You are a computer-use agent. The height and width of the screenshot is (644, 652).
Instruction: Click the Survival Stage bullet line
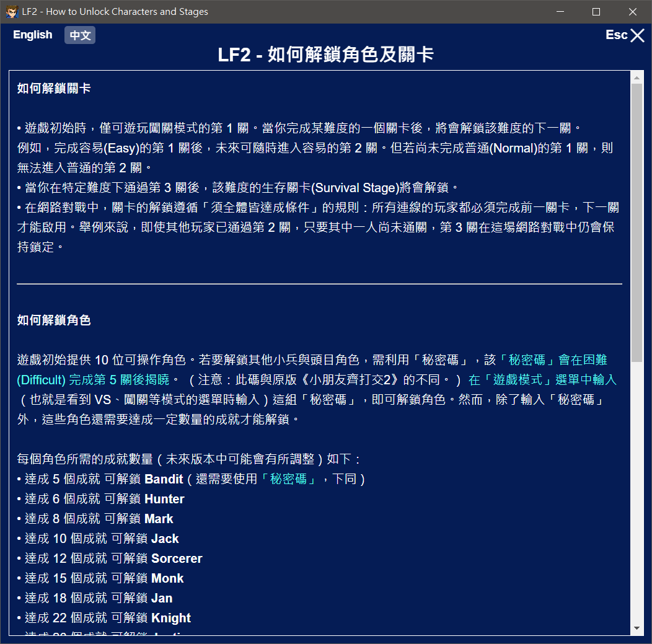237,188
